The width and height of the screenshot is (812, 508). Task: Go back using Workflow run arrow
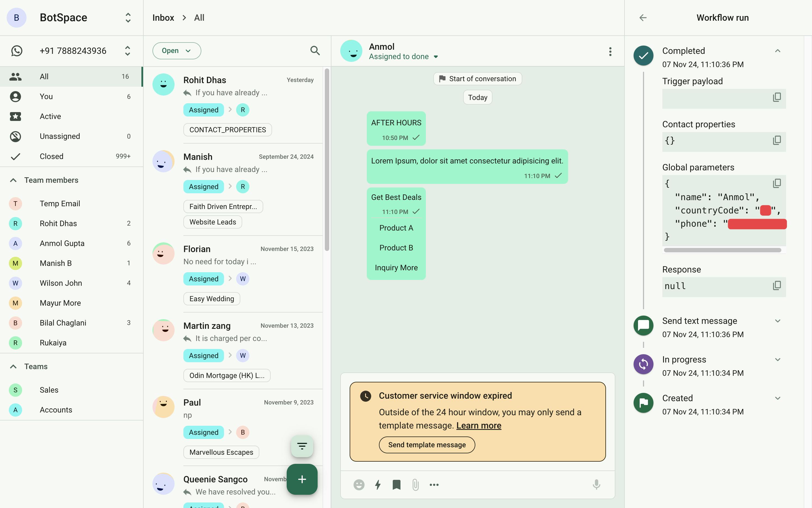tap(643, 17)
